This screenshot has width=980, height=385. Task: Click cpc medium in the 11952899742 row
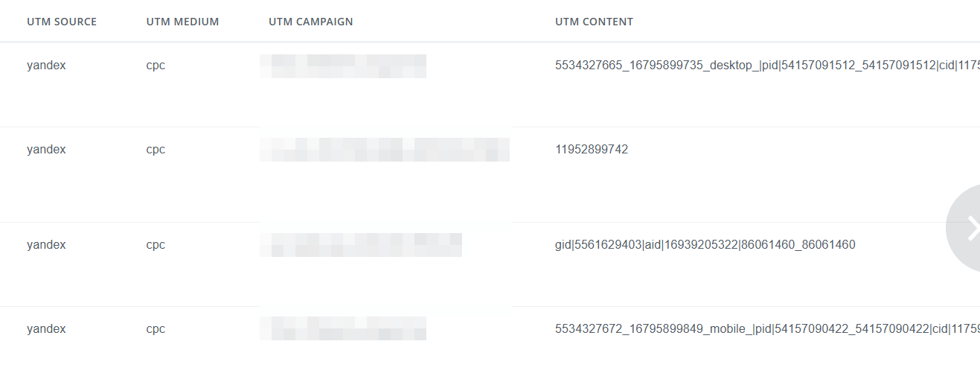pos(156,150)
